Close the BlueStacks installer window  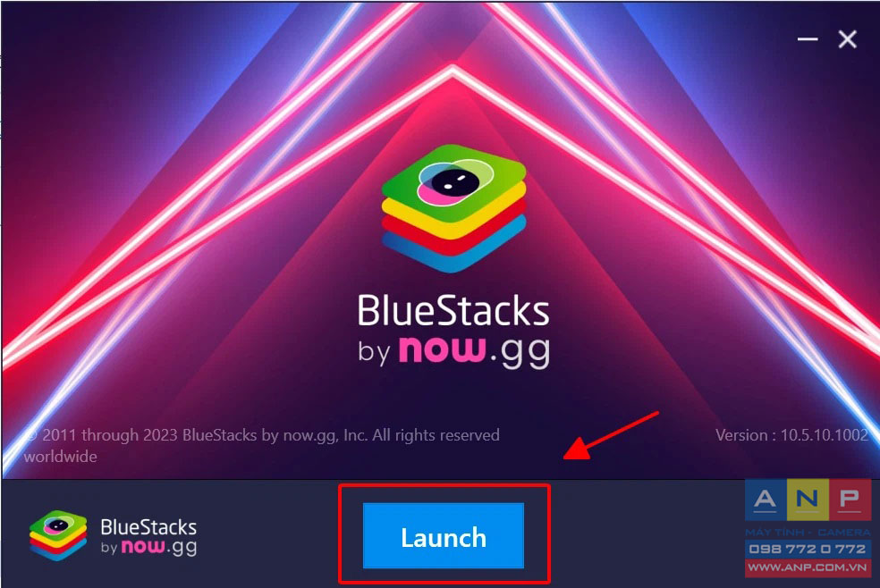[848, 39]
